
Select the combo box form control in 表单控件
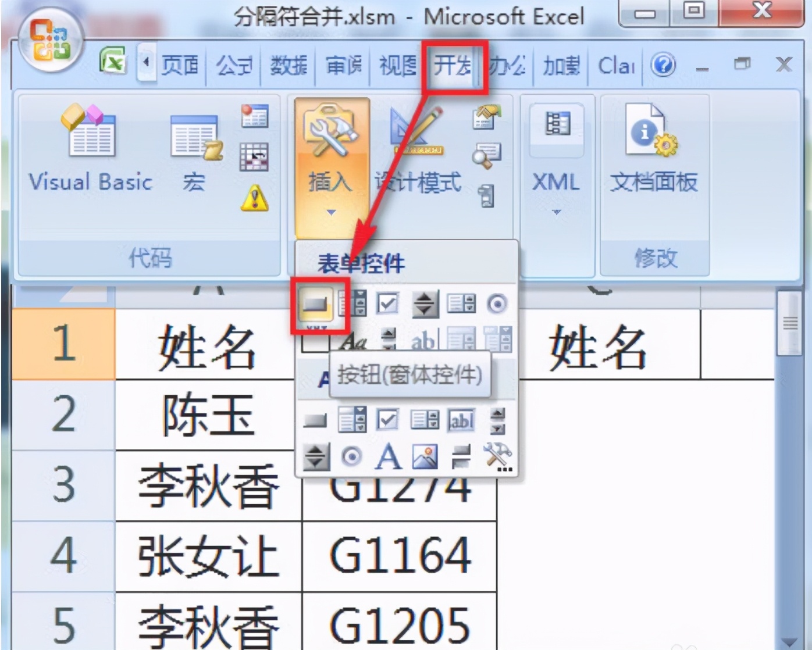[x=352, y=303]
